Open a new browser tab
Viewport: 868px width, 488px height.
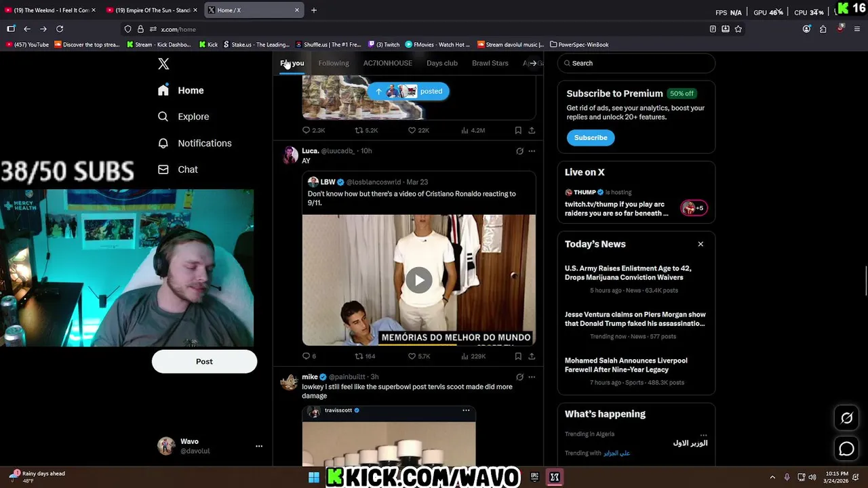(313, 10)
